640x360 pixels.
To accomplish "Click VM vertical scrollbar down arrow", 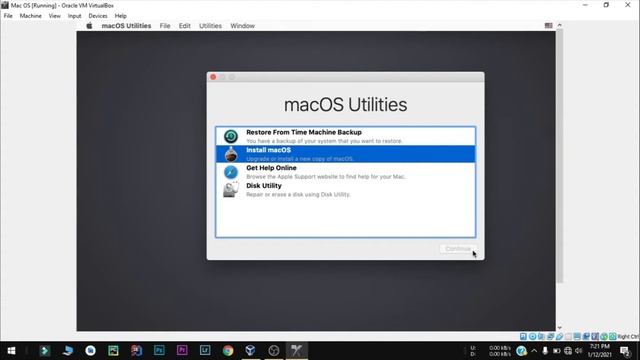I will pos(560,327).
